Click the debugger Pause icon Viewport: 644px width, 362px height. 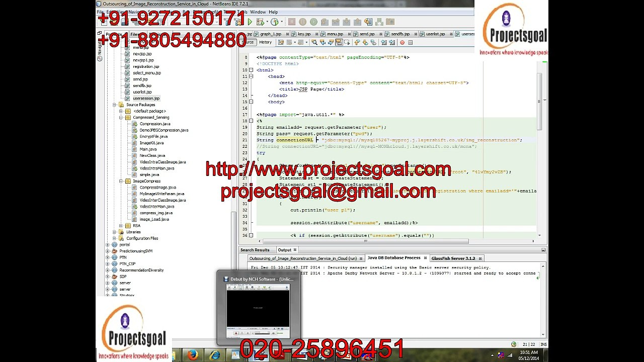(x=302, y=22)
